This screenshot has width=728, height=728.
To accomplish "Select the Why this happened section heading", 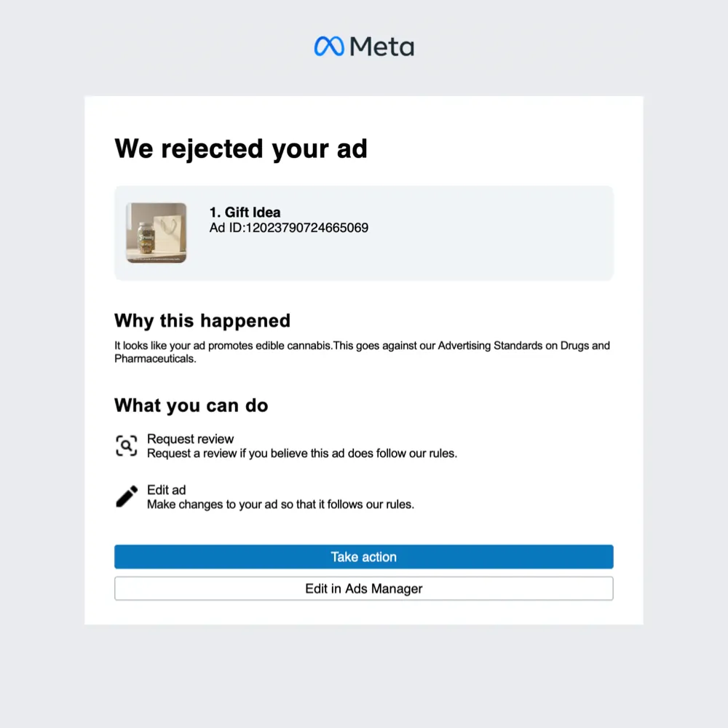I will 202,320.
